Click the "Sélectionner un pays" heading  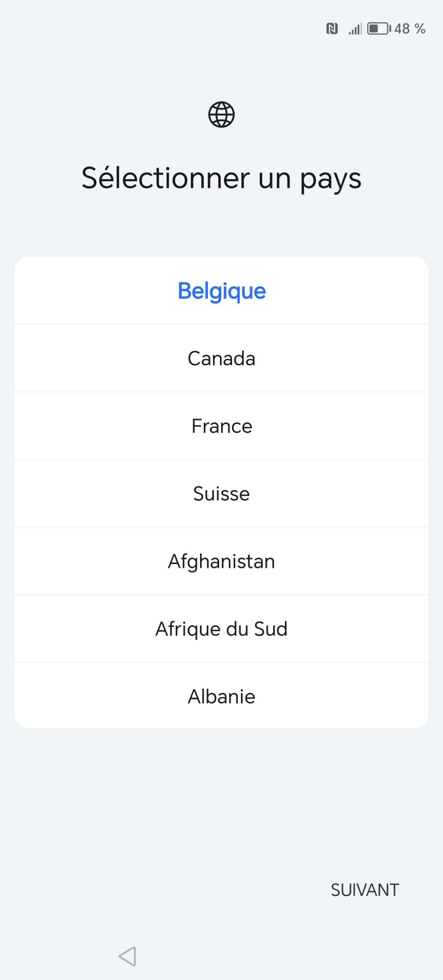(x=221, y=178)
